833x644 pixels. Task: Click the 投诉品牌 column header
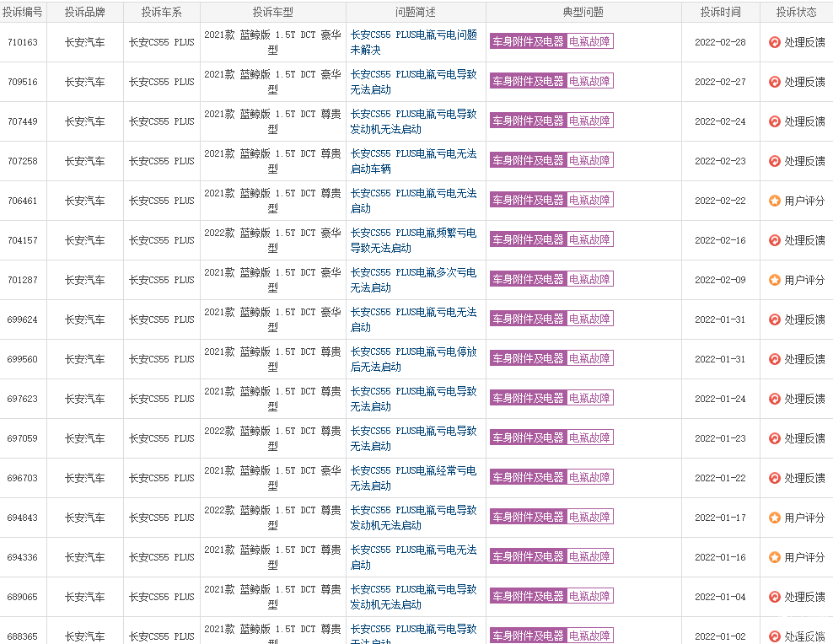85,12
